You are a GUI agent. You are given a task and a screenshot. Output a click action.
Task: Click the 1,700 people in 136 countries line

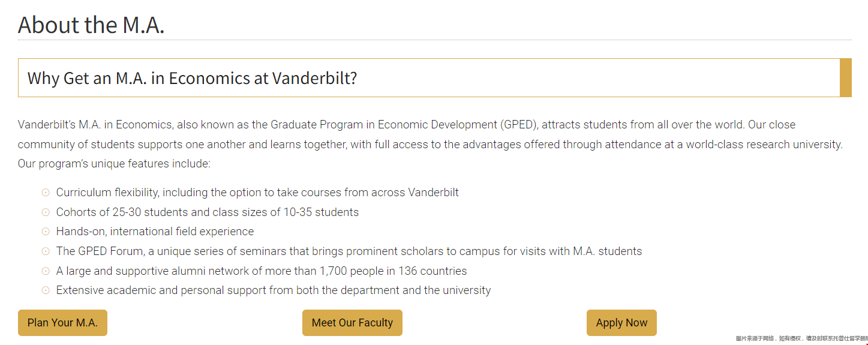(262, 271)
